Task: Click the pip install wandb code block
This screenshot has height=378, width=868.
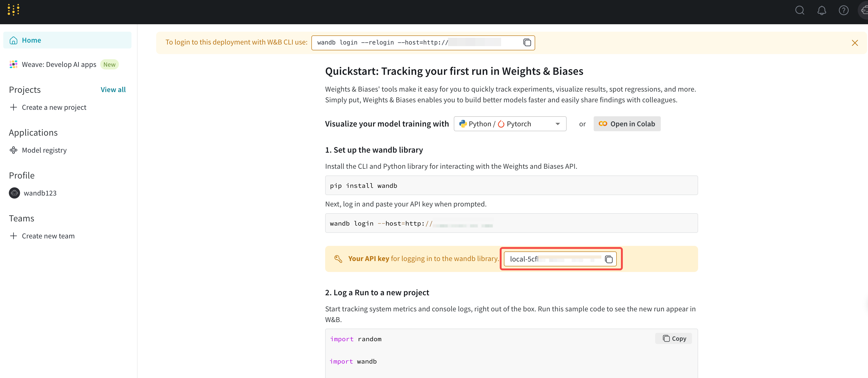Action: tap(511, 185)
